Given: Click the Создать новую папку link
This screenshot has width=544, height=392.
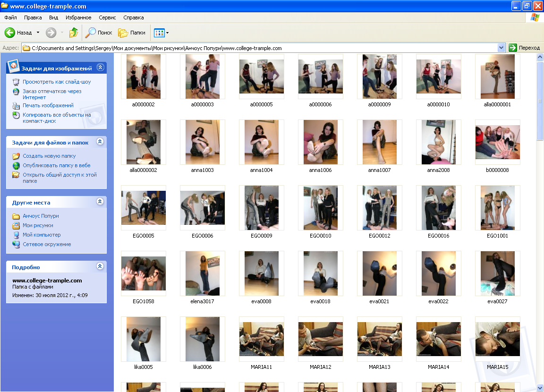Looking at the screenshot, I should [x=49, y=156].
